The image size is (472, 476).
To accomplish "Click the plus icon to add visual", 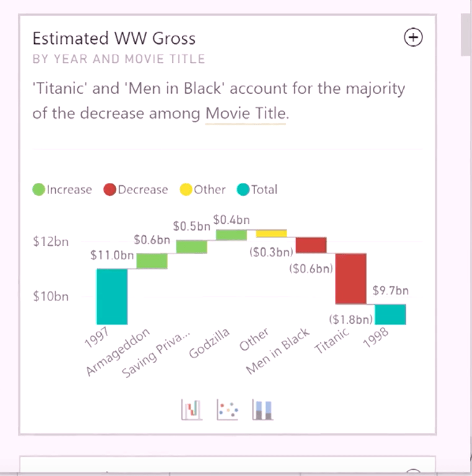I will [x=413, y=38].
